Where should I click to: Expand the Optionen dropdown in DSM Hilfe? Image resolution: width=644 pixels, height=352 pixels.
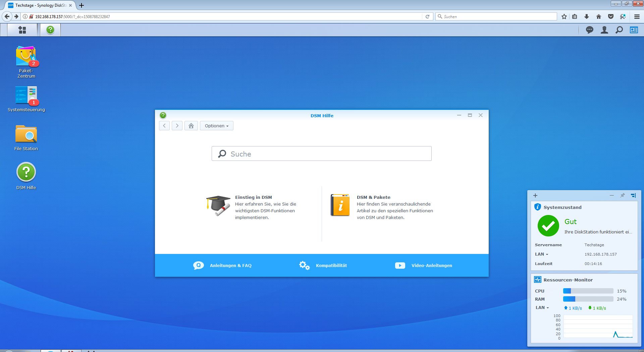tap(217, 126)
